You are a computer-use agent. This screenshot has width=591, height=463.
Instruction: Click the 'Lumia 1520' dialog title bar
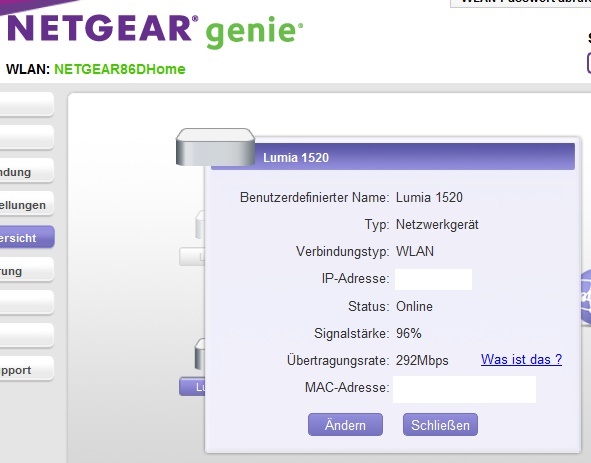point(393,156)
